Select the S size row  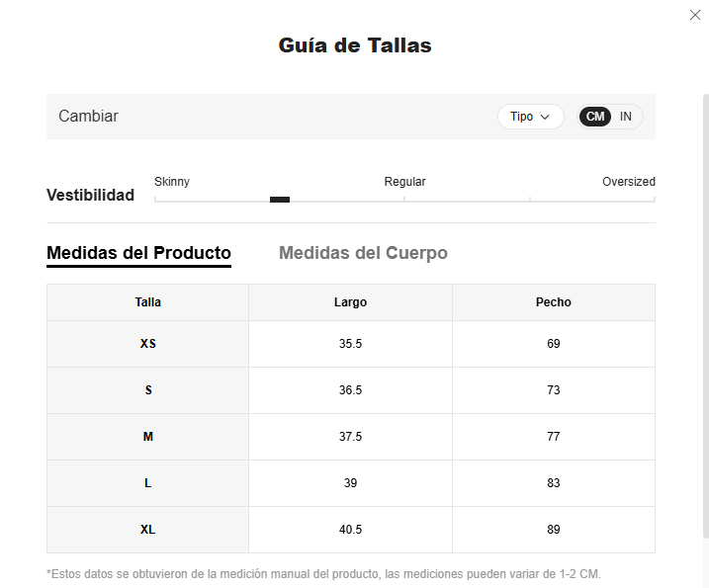click(x=351, y=390)
